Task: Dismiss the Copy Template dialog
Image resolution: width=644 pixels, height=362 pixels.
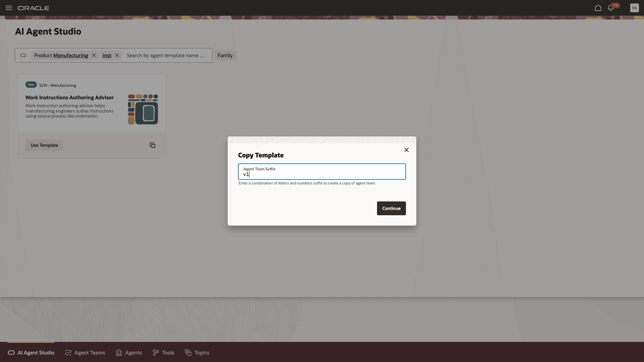Action: coord(407,150)
